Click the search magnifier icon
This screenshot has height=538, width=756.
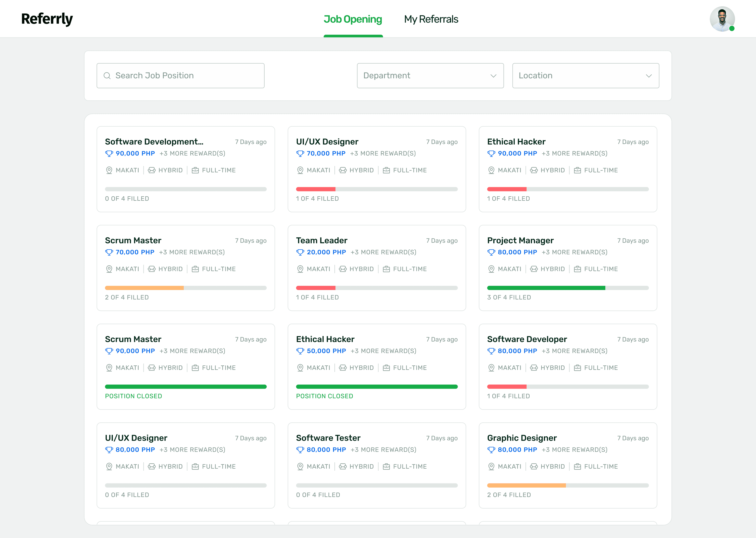pos(107,76)
